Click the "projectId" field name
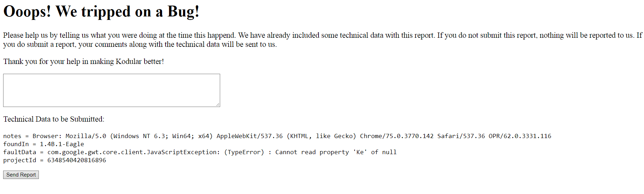This screenshot has width=644, height=194. click(x=20, y=160)
